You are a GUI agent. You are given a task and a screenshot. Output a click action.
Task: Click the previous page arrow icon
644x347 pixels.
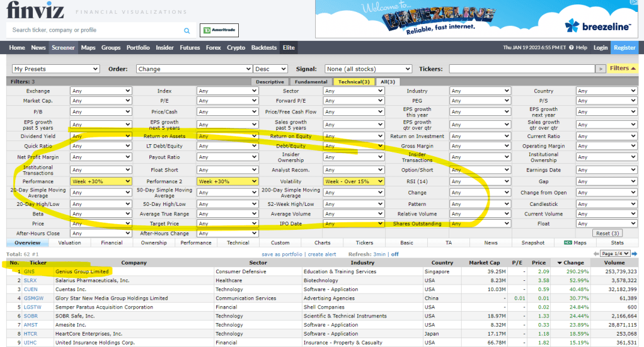(x=596, y=254)
